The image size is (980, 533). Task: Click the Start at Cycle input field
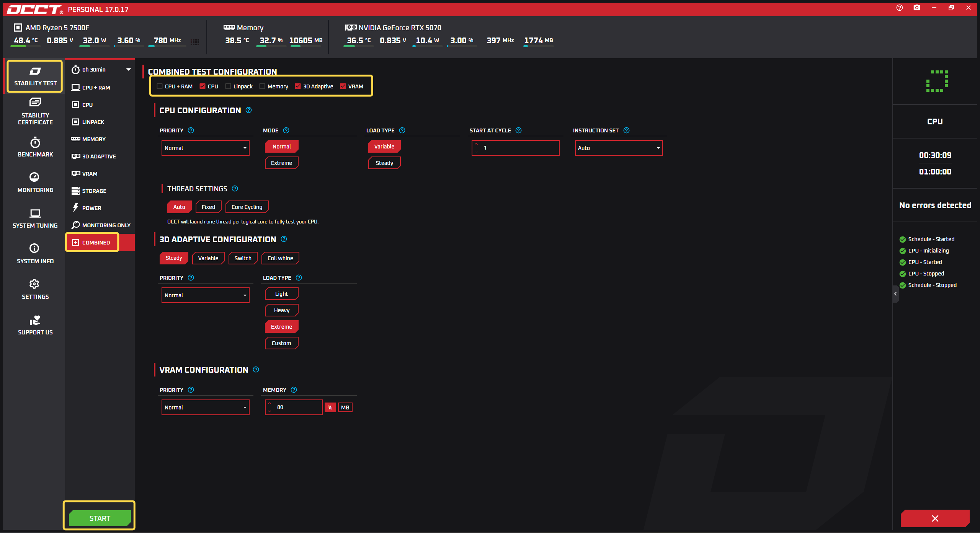coord(516,148)
